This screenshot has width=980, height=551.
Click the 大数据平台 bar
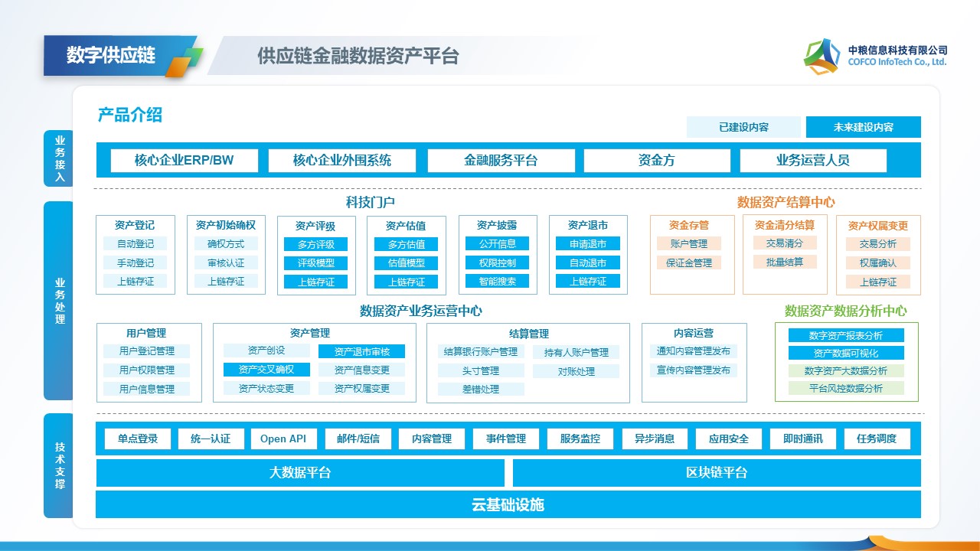click(300, 473)
